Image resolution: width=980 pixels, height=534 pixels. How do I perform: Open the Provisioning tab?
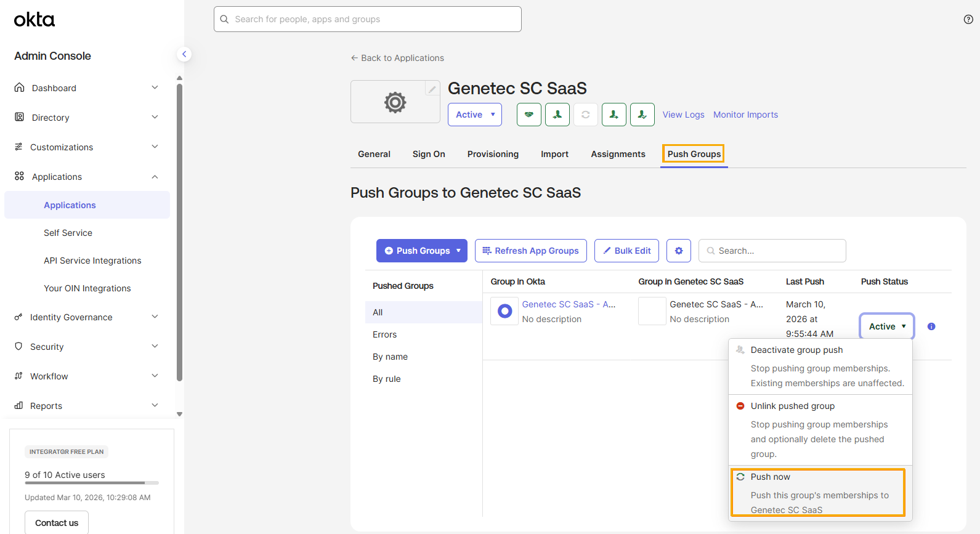[493, 154]
